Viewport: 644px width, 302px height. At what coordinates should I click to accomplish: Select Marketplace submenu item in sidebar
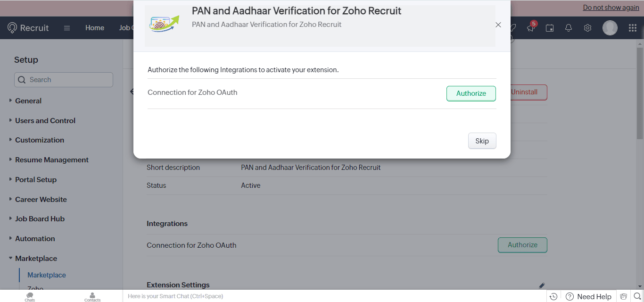(47, 275)
